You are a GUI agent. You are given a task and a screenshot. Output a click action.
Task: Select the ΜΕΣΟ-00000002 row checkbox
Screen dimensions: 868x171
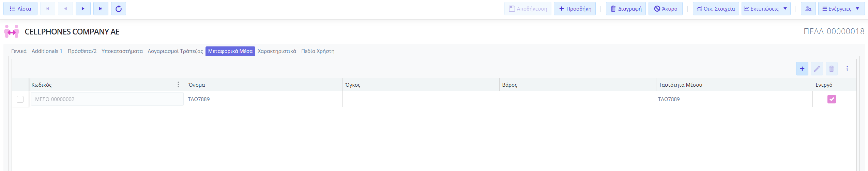point(20,99)
